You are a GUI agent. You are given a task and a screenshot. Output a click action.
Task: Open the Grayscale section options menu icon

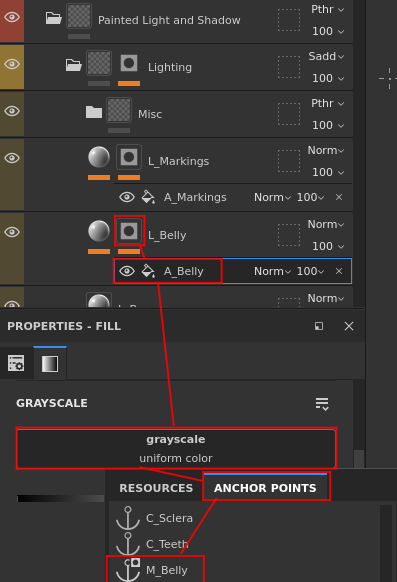pyautogui.click(x=322, y=403)
